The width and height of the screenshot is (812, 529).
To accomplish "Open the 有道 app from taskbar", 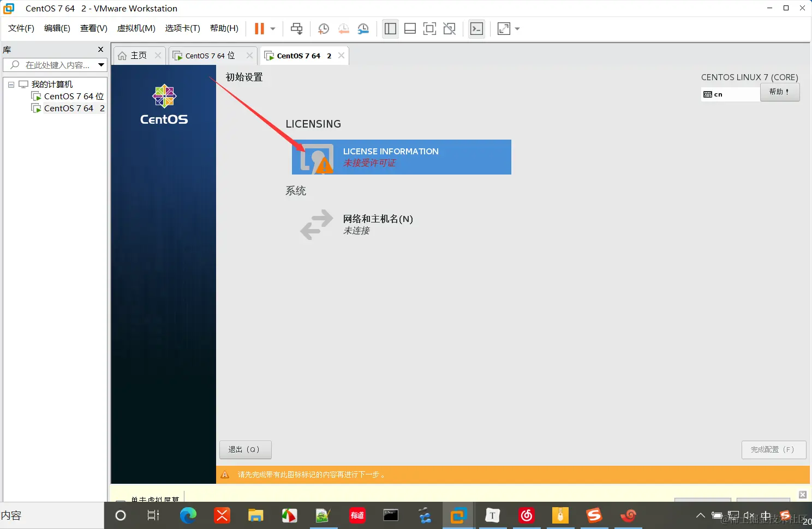I will 357,515.
